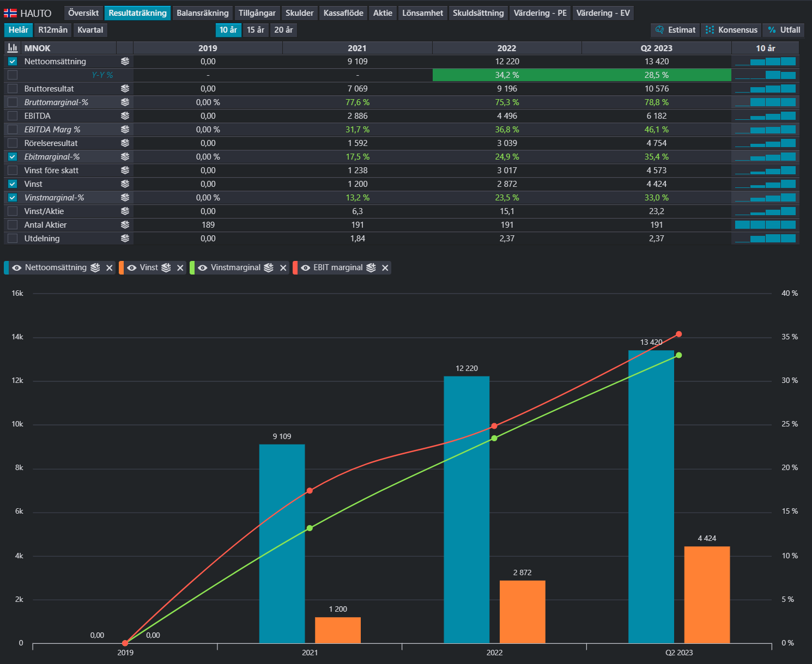The width and height of the screenshot is (812, 664).
Task: Switch to the Balansräkning tab
Action: [203, 13]
